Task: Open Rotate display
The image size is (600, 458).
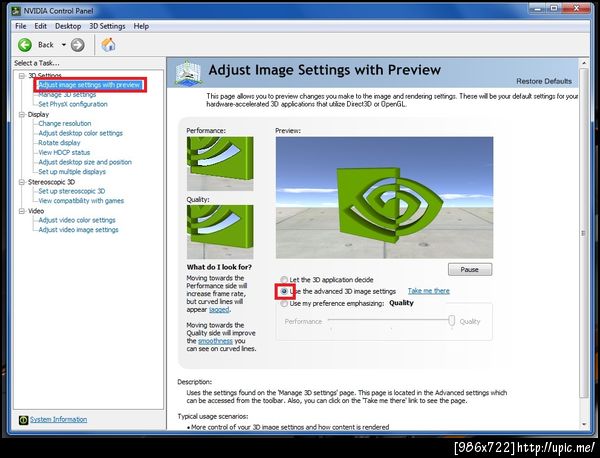Action: [59, 143]
